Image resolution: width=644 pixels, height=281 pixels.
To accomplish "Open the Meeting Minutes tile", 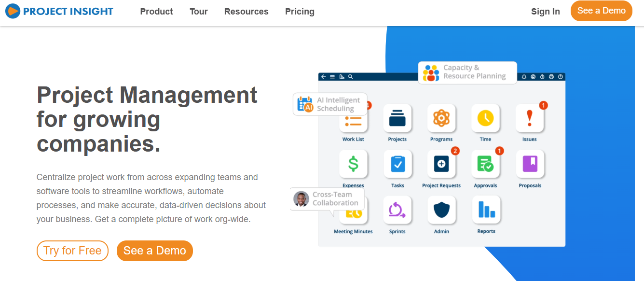I will pos(353,213).
